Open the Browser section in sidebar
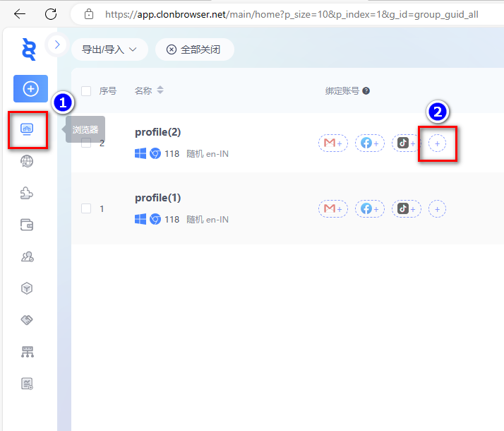This screenshot has height=431, width=504. [x=28, y=129]
